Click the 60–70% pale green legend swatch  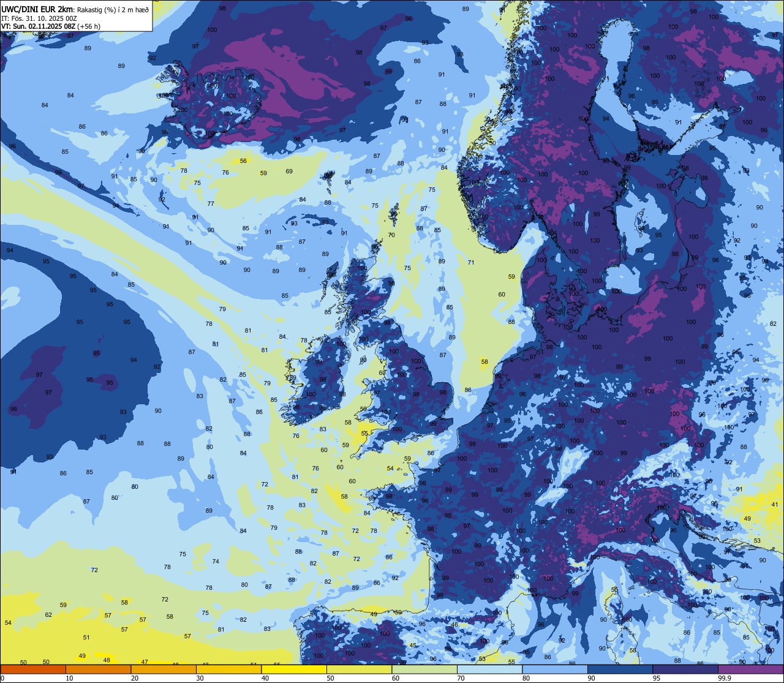click(x=424, y=669)
